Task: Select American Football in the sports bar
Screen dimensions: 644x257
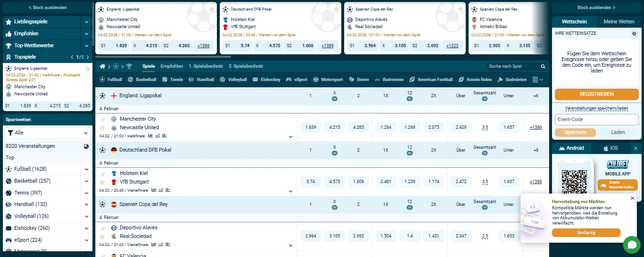Action: 431,80
